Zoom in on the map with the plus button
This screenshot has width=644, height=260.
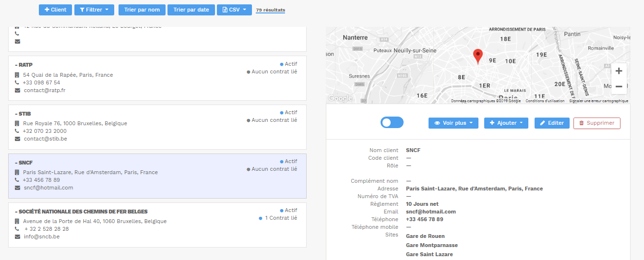click(x=619, y=71)
